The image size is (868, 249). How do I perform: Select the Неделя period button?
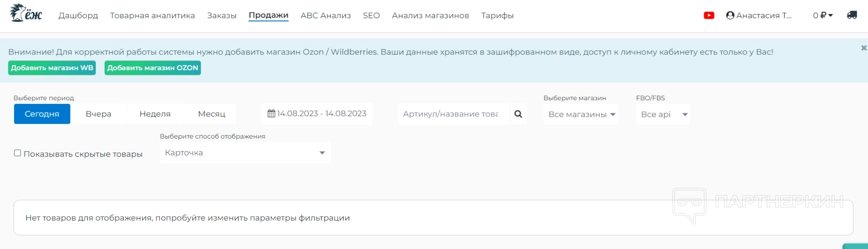[155, 114]
